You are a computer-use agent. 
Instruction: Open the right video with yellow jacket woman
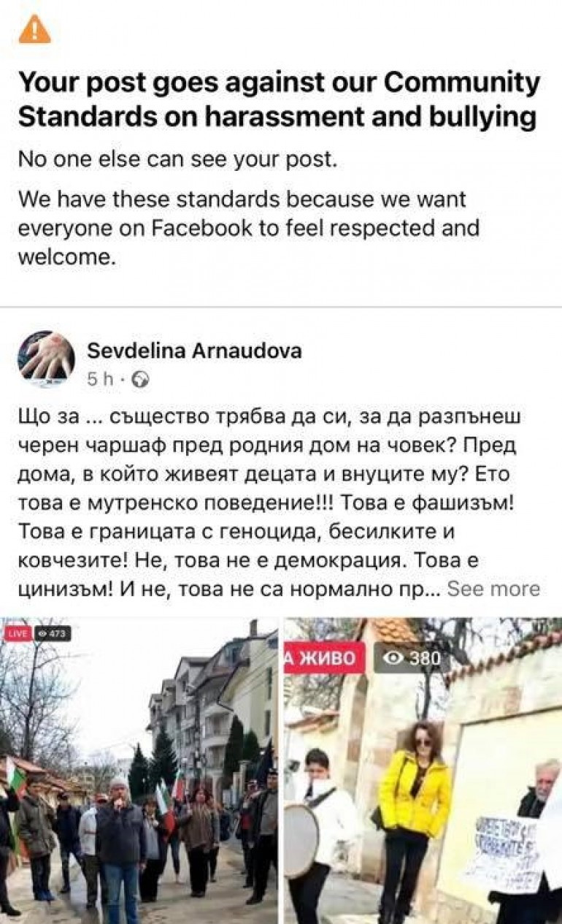423,771
